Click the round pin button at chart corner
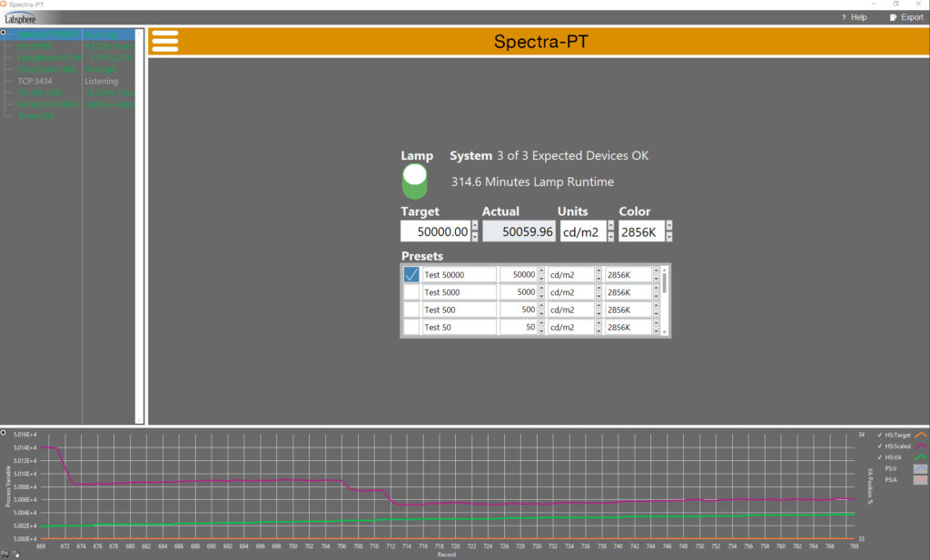Image resolution: width=930 pixels, height=560 pixels. pos(4,433)
